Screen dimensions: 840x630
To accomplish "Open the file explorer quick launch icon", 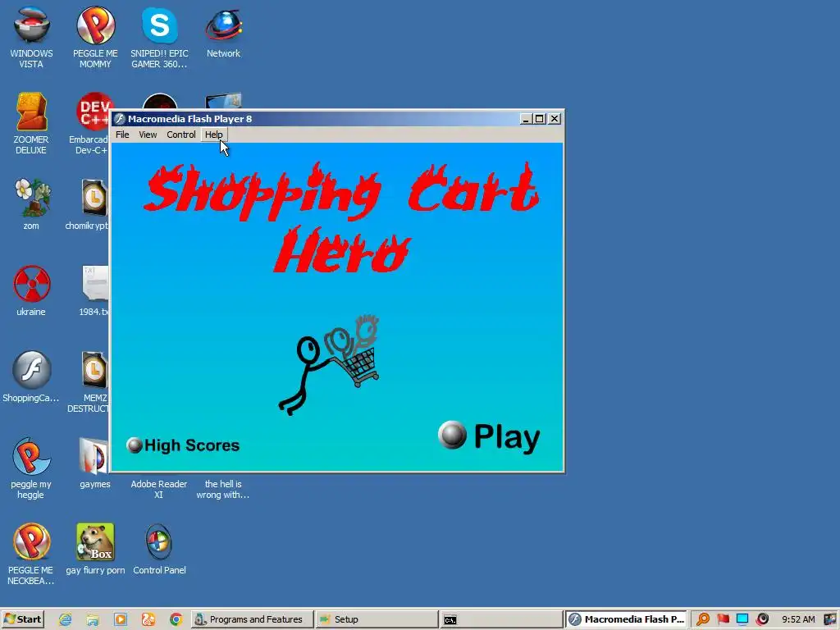I will (93, 619).
